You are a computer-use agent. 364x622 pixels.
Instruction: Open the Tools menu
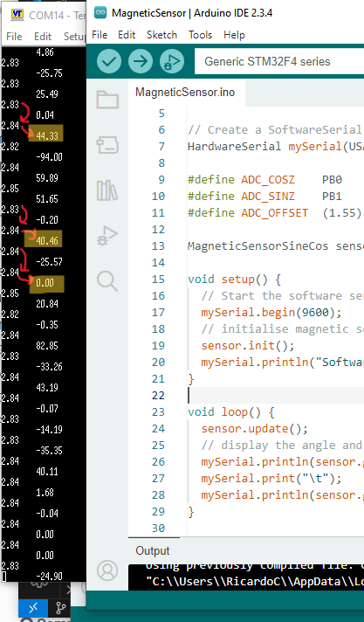click(200, 35)
